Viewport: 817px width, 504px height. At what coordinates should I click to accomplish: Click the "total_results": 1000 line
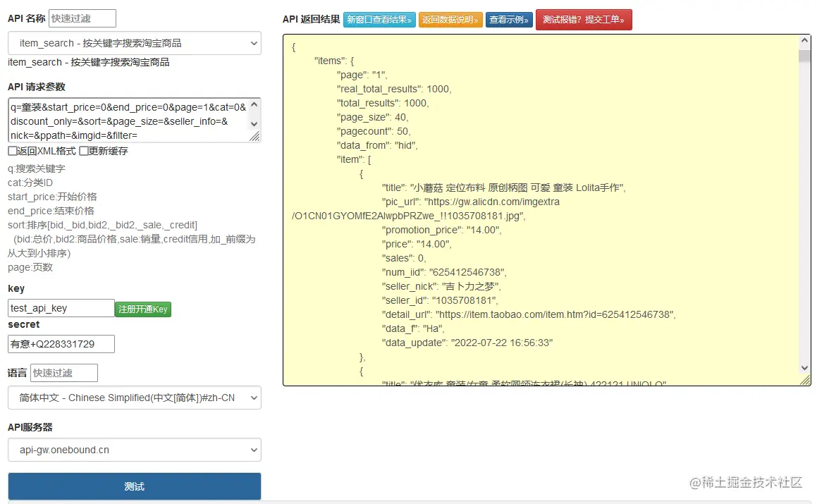pos(383,103)
